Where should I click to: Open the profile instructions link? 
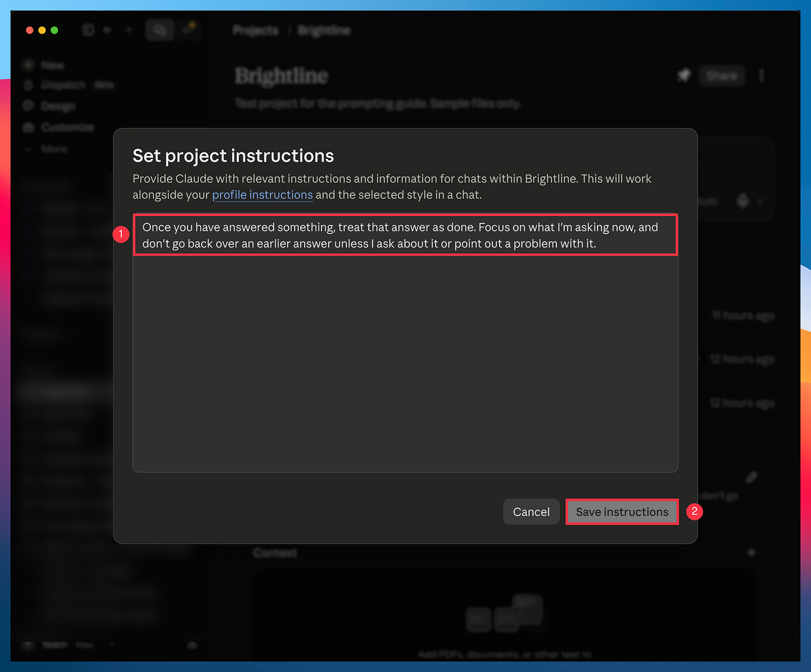click(x=262, y=195)
